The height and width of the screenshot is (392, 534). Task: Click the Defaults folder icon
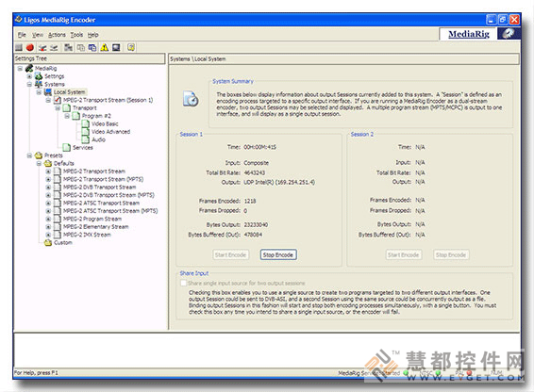(48, 163)
